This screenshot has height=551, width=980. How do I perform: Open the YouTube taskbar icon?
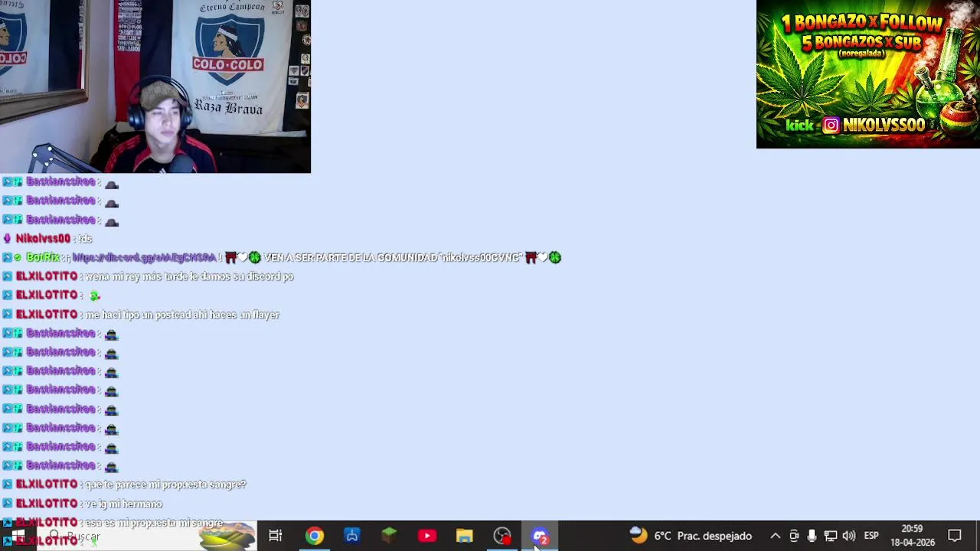tap(427, 536)
